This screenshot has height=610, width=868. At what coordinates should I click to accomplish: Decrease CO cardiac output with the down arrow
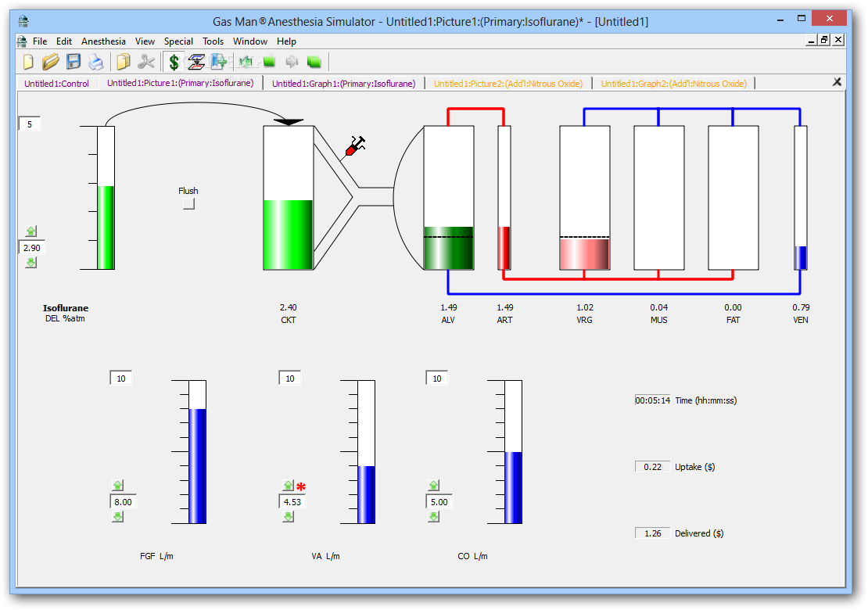[x=433, y=516]
